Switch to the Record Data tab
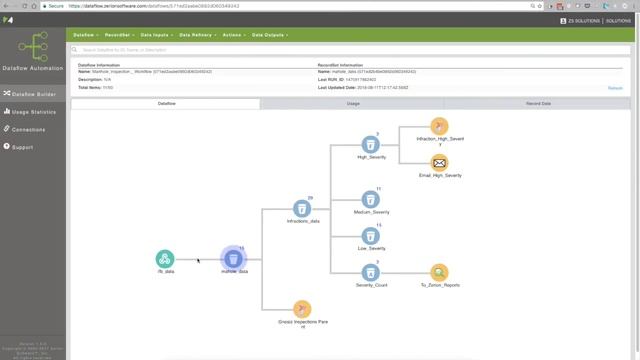Viewport: 640px width, 360px height. tap(538, 104)
